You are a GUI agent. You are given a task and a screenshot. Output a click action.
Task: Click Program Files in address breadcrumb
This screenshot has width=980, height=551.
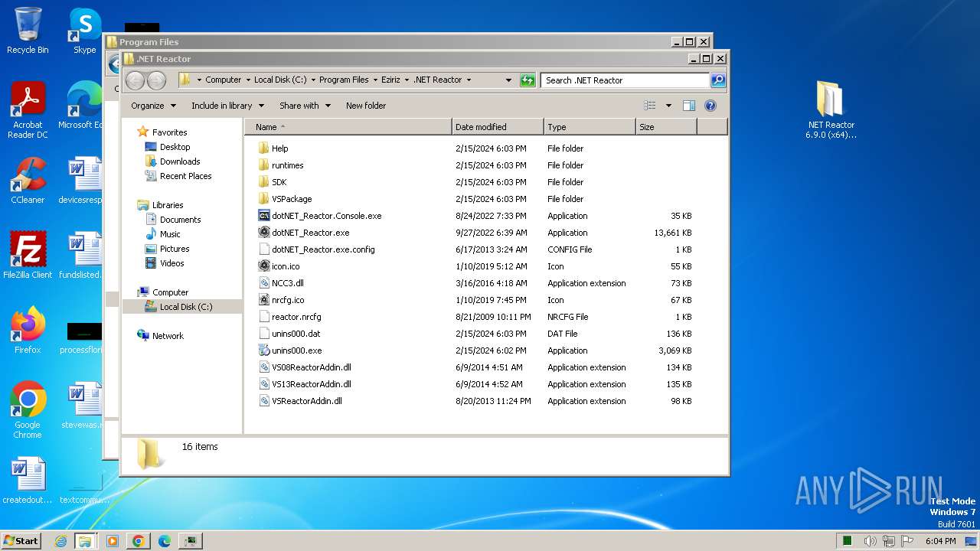tap(344, 80)
